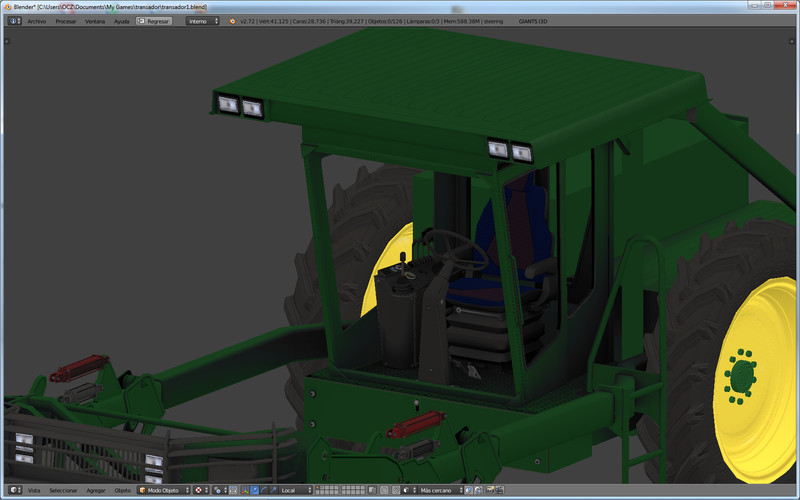
Task: Click the OpenGL render animation icon
Action: (x=501, y=490)
